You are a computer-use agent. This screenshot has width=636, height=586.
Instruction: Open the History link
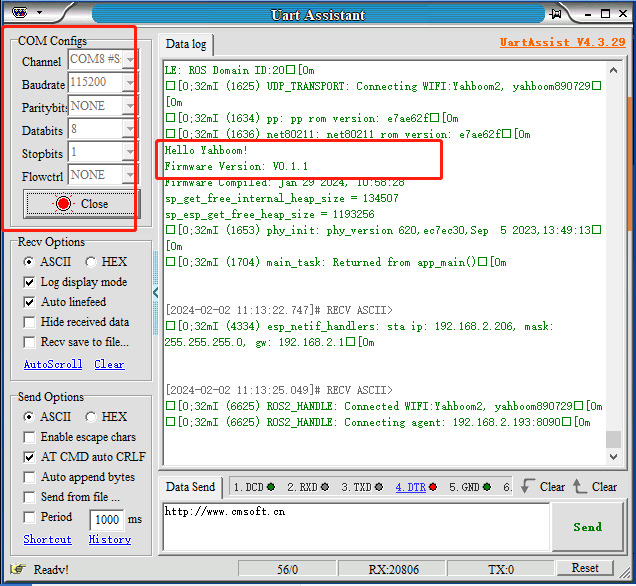pyautogui.click(x=110, y=539)
